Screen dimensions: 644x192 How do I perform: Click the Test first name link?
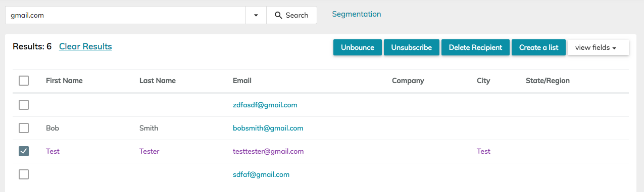pos(53,151)
